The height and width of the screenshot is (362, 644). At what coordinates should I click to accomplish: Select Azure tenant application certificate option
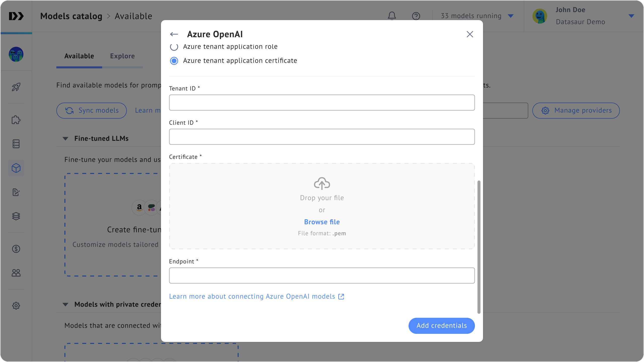174,61
